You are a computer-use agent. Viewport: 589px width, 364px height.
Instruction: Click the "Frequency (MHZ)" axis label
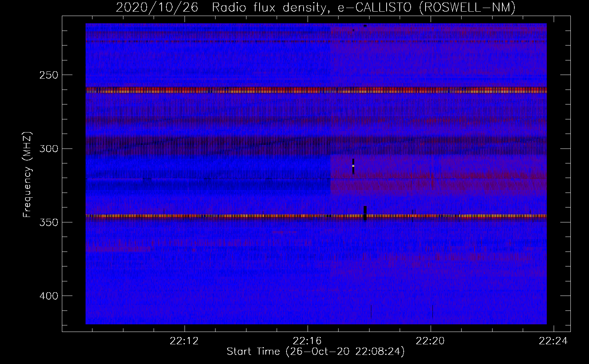tap(27, 174)
